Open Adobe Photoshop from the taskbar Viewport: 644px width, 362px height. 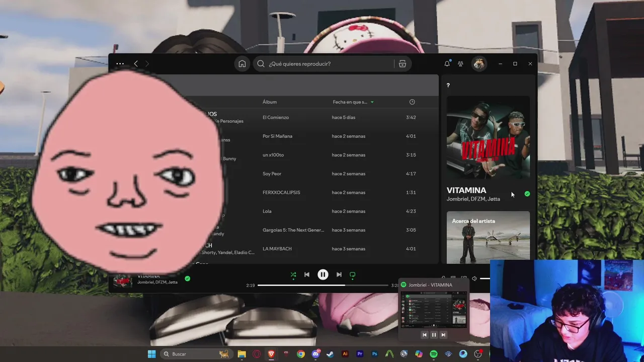click(374, 354)
